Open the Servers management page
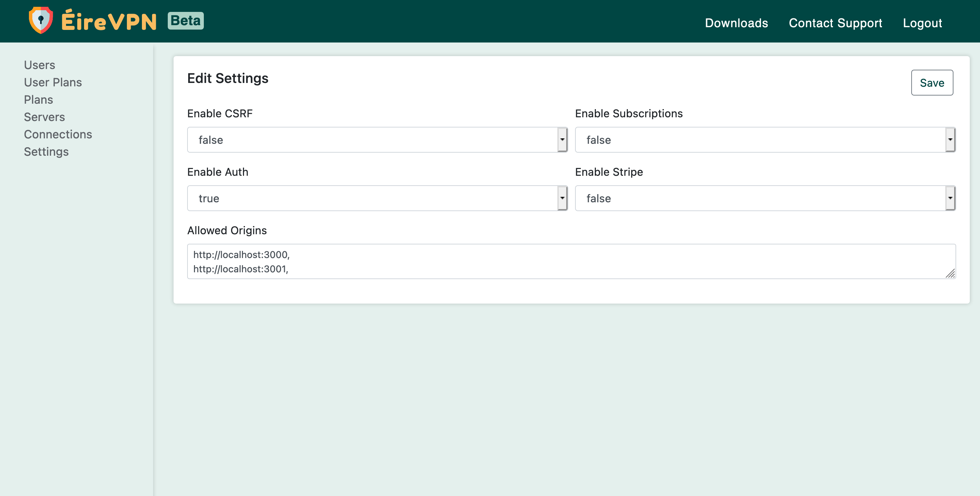This screenshot has height=496, width=980. (x=44, y=116)
